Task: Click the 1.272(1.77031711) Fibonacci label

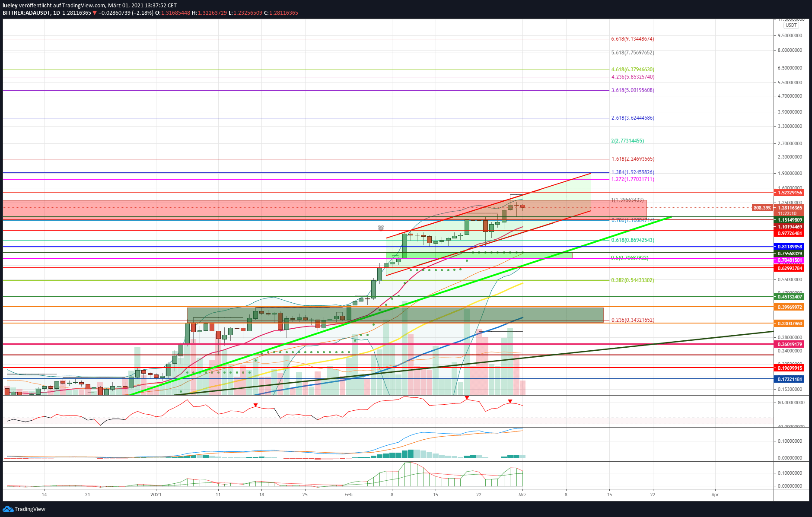Action: click(633, 179)
